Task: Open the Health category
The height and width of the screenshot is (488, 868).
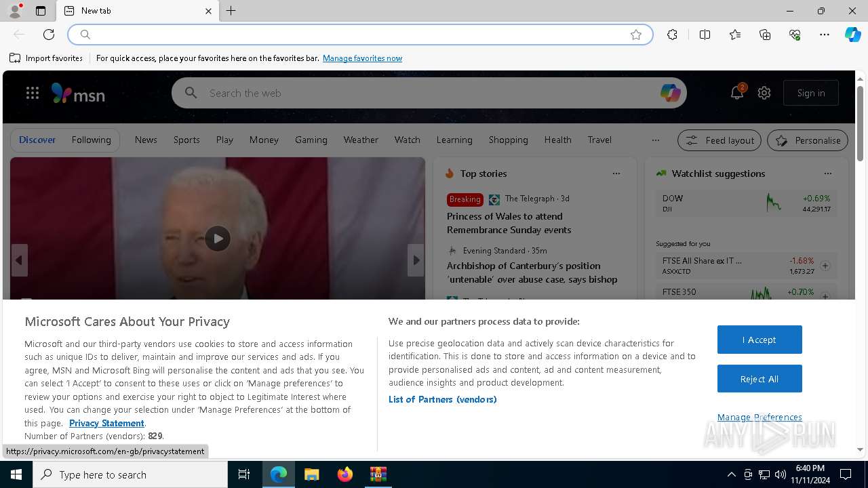Action: pos(557,140)
